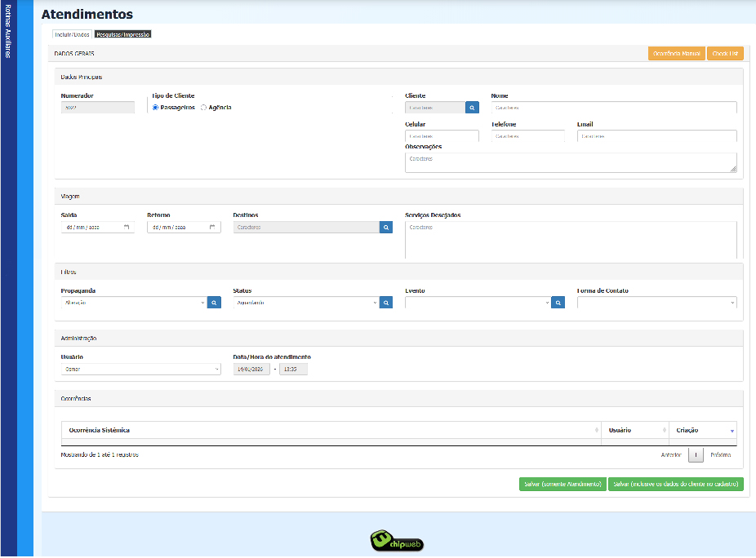Click the Status lookup search icon

386,303
